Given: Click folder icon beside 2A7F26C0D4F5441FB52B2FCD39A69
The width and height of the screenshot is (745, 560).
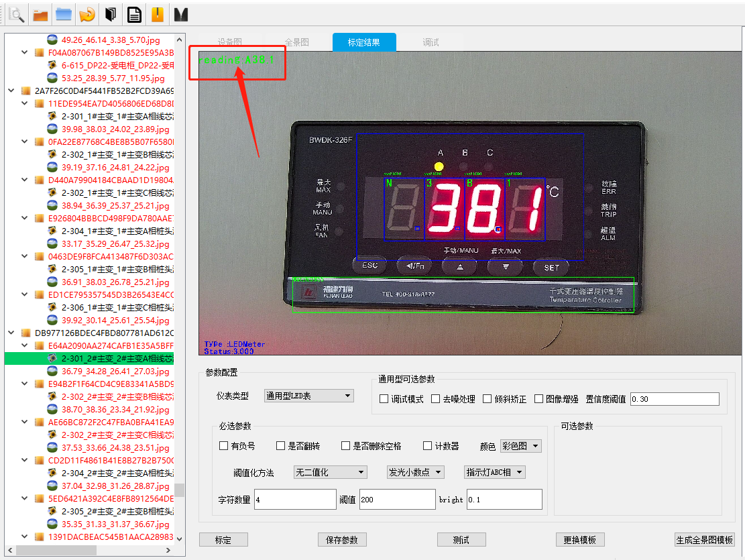Looking at the screenshot, I should [x=26, y=91].
